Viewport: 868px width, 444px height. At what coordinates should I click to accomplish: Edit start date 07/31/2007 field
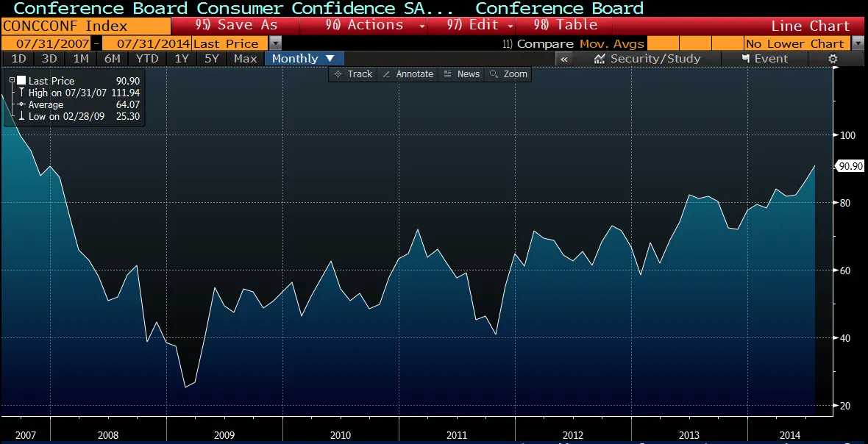46,43
